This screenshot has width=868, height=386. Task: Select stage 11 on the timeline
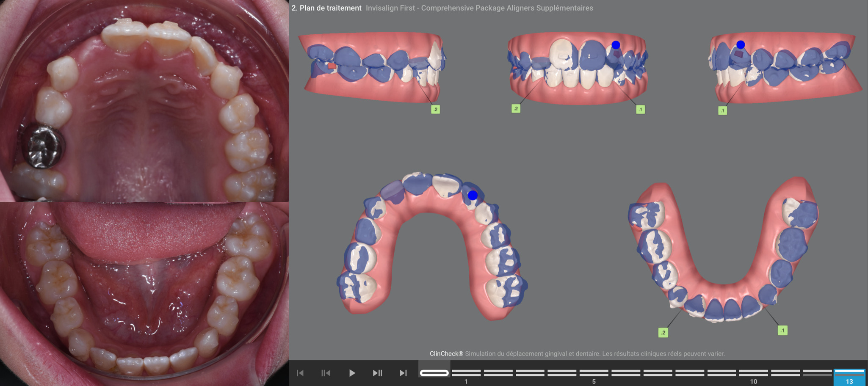point(785,373)
